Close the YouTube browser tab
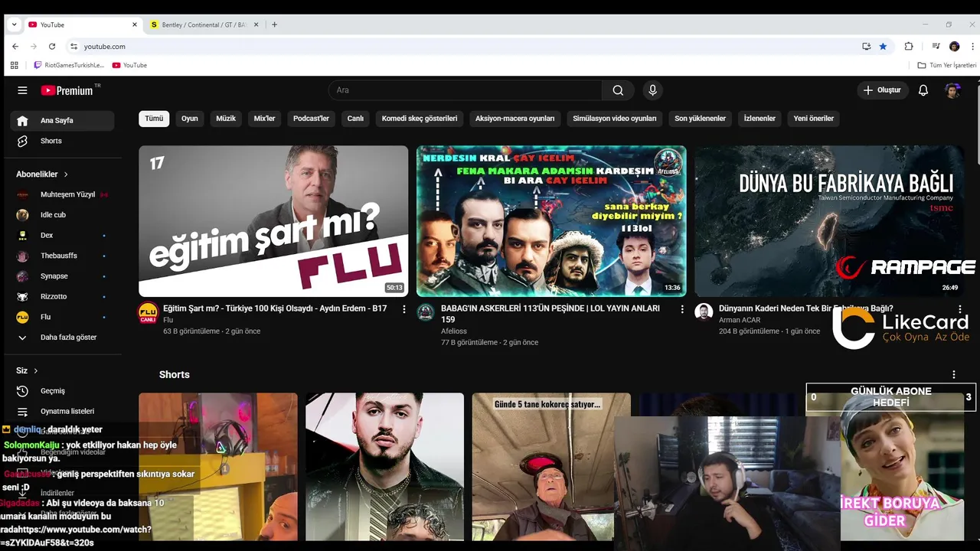Screen dimensions: 980x551 (135, 24)
